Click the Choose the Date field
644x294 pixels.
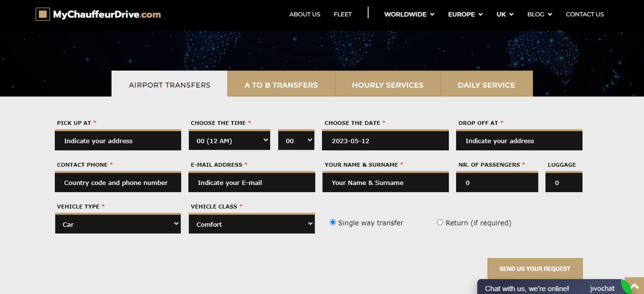tap(386, 140)
